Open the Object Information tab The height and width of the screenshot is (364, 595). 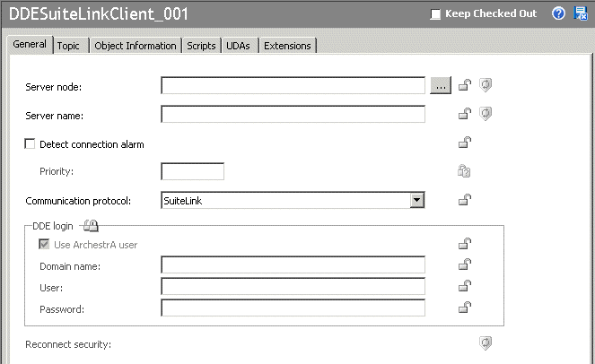pos(136,46)
